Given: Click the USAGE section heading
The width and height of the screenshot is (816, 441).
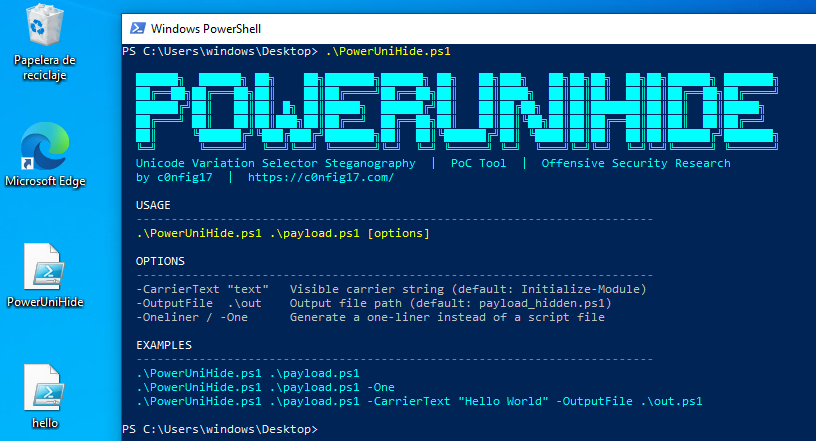Looking at the screenshot, I should pyautogui.click(x=153, y=205).
